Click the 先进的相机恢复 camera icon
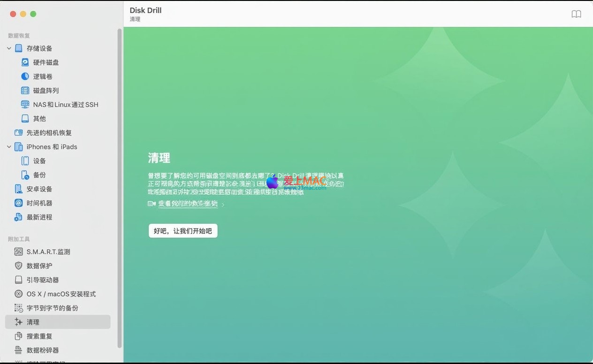Viewport: 593px width, 364px height. [x=18, y=133]
